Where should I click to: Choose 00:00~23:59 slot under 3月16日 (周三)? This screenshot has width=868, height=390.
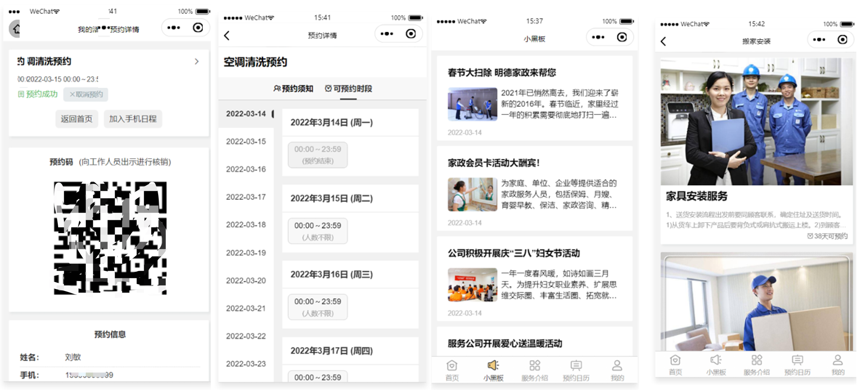coord(318,307)
